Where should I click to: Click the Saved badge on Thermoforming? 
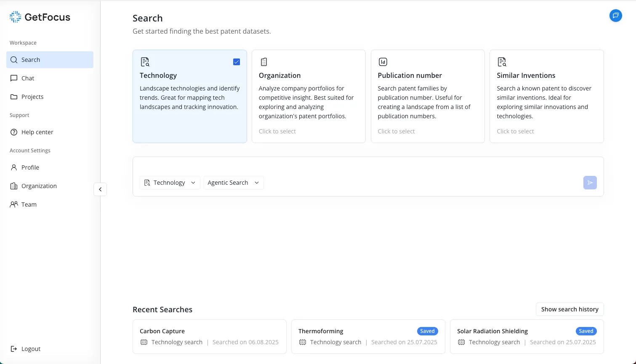coord(427,331)
